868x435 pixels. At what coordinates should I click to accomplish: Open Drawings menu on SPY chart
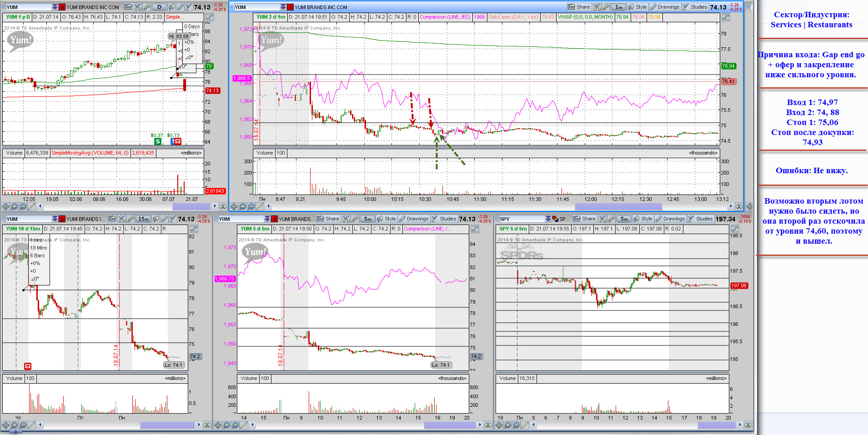[x=671, y=219]
